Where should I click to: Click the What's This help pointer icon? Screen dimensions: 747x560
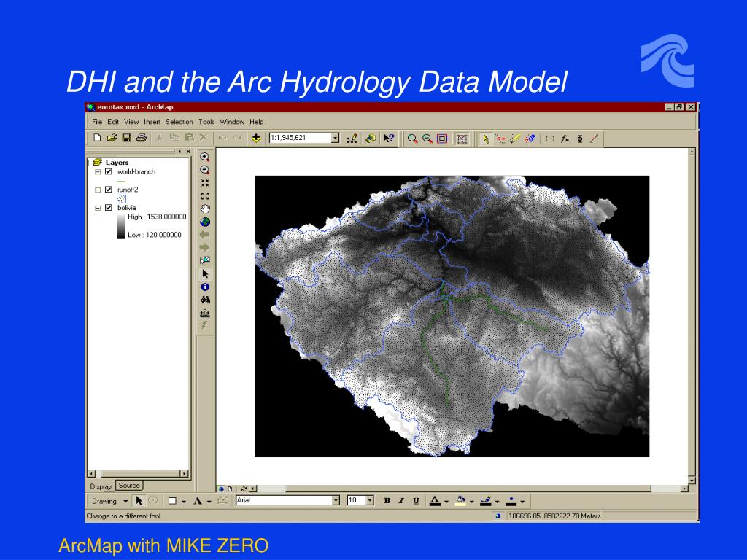click(x=390, y=138)
